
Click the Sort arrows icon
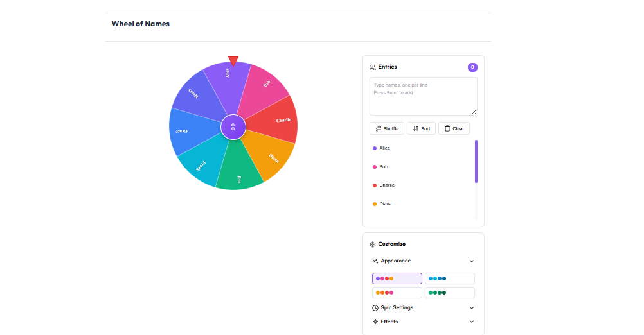(416, 128)
